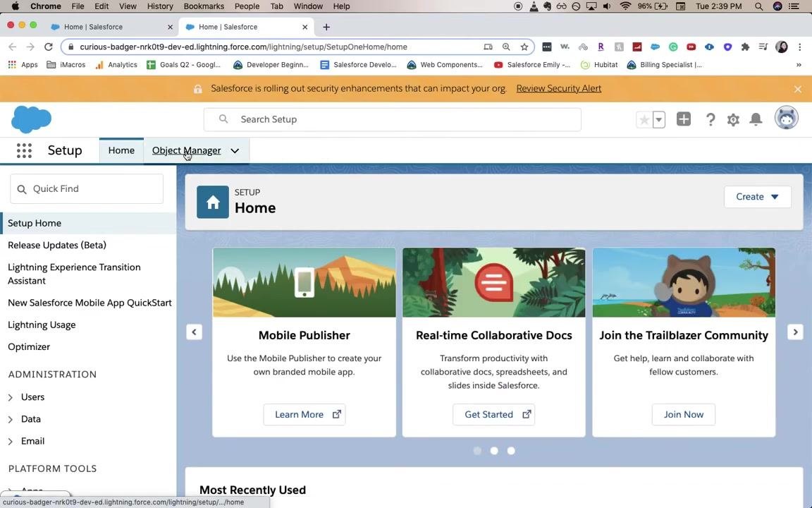Expand the Data section chevron
Image resolution: width=812 pixels, height=508 pixels.
click(x=11, y=419)
